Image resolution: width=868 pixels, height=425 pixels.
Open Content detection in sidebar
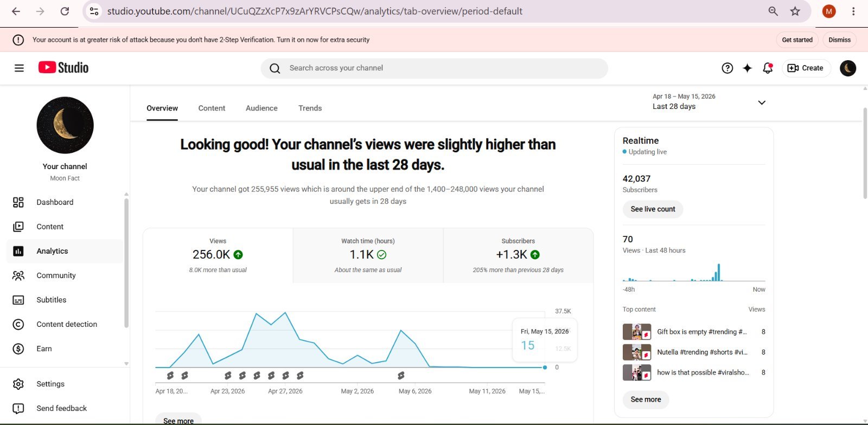65,324
